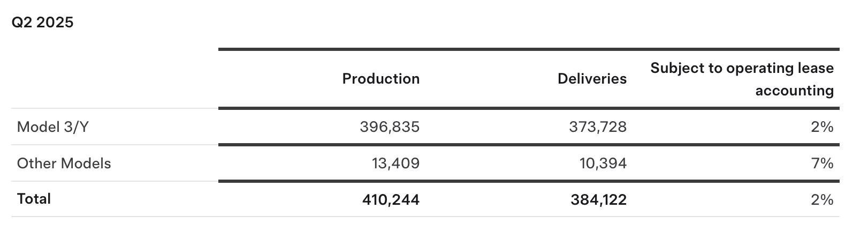Image resolution: width=868 pixels, height=238 pixels.
Task: Click the 'Q2' text in heading
Action: click(x=22, y=23)
